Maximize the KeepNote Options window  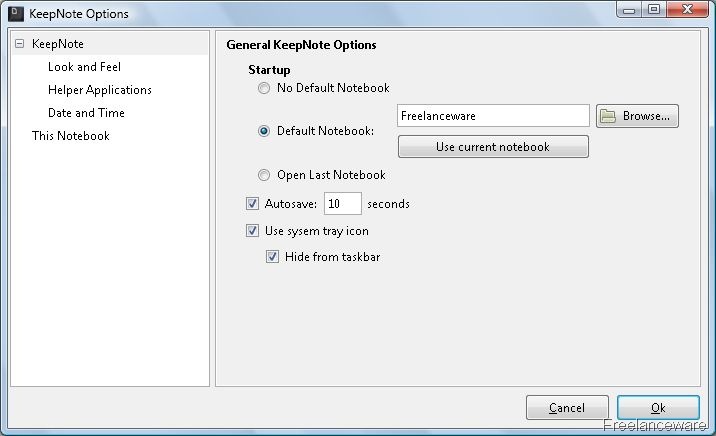(654, 10)
